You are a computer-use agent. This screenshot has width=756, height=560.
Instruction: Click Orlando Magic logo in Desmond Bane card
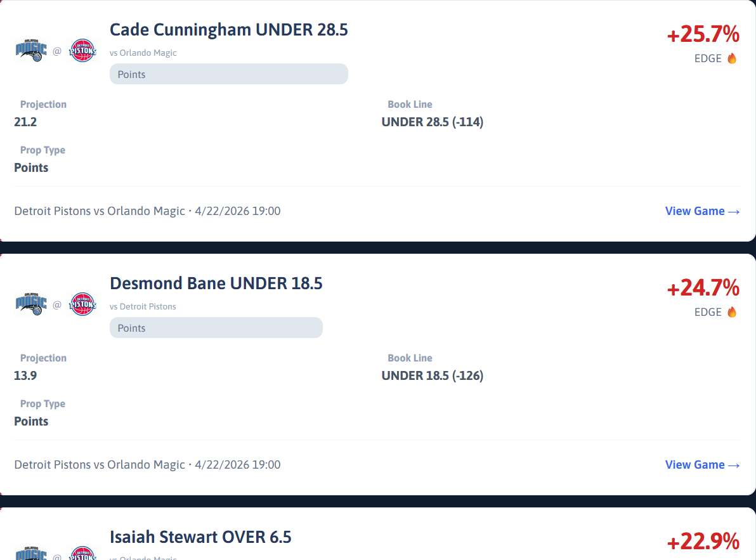tap(31, 304)
